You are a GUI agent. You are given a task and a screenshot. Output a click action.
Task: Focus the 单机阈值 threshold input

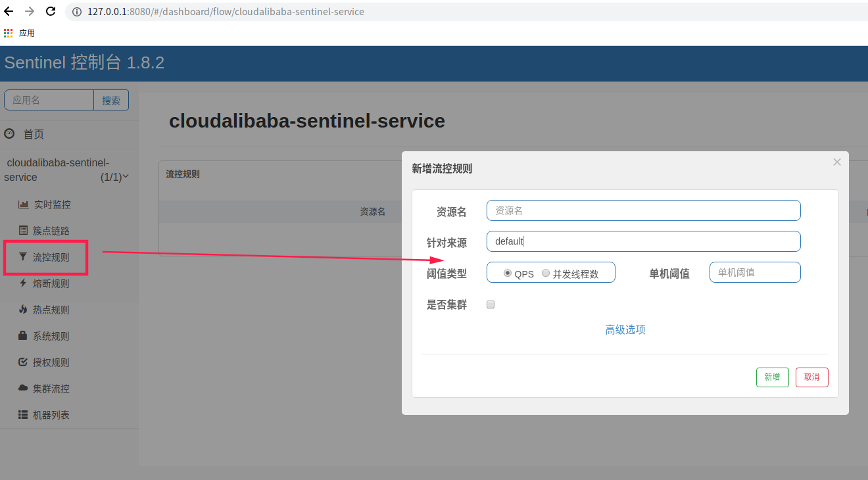(755, 272)
